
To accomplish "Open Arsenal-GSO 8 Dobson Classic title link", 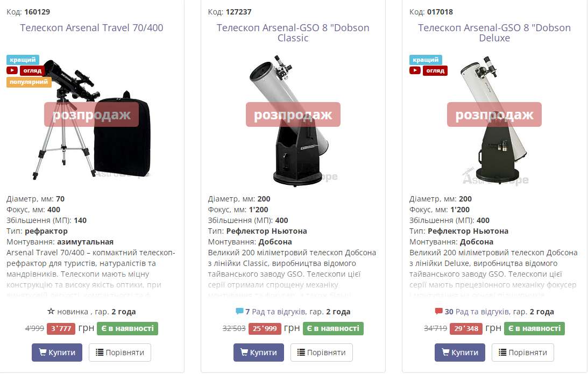I will 293,33.
